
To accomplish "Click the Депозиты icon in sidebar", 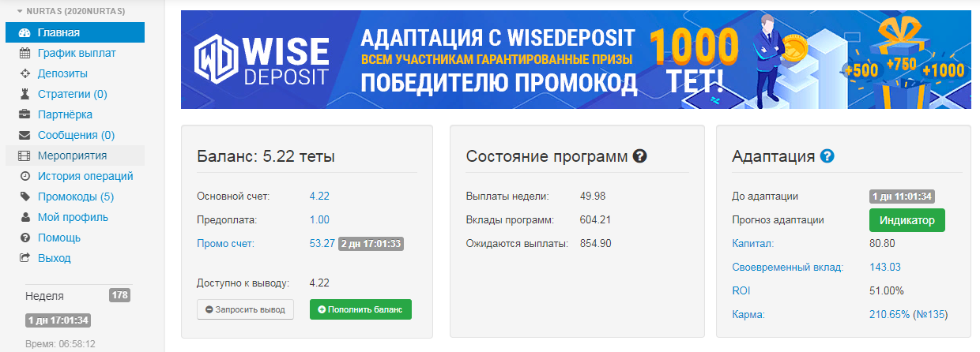I will coord(24,74).
